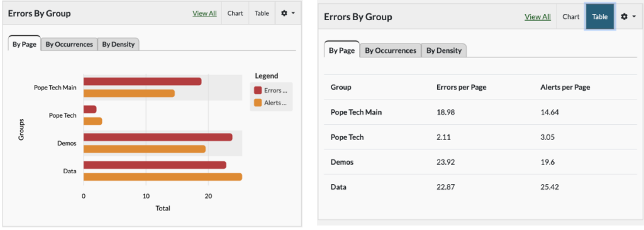Image resolution: width=644 pixels, height=230 pixels.
Task: Open the By Density tab in the chart panel
Action: [x=118, y=45]
